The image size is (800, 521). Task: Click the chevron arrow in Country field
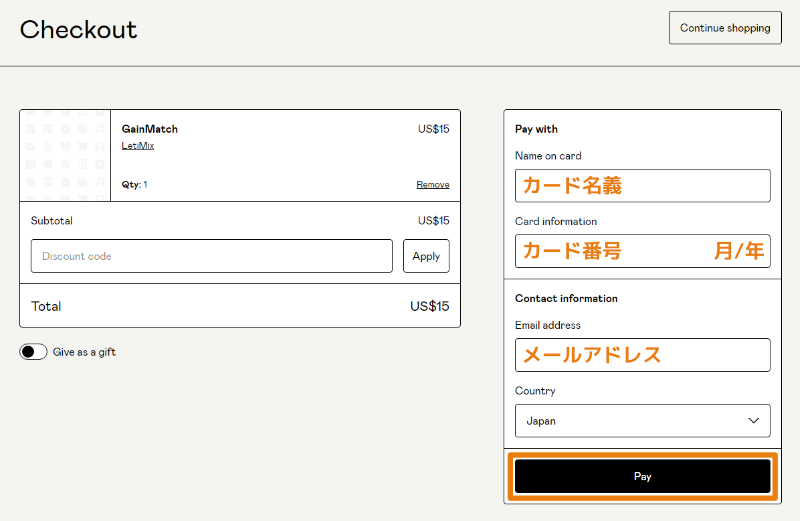(754, 421)
